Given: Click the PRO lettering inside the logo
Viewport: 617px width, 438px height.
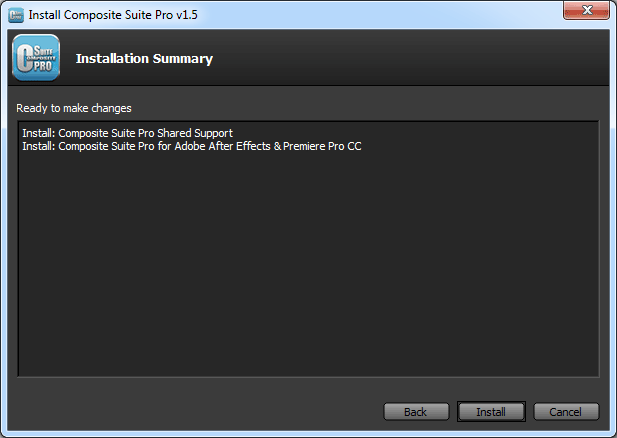Looking at the screenshot, I should pos(42,67).
